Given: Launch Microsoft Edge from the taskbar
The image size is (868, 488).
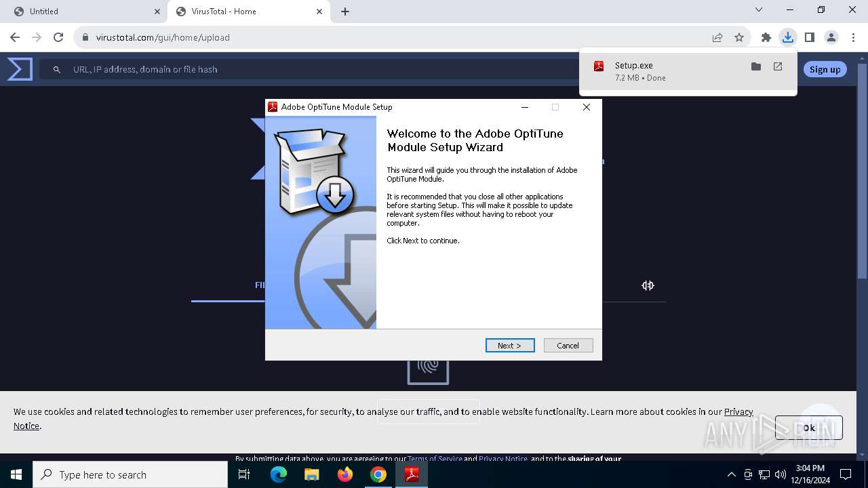Looking at the screenshot, I should coord(279,474).
